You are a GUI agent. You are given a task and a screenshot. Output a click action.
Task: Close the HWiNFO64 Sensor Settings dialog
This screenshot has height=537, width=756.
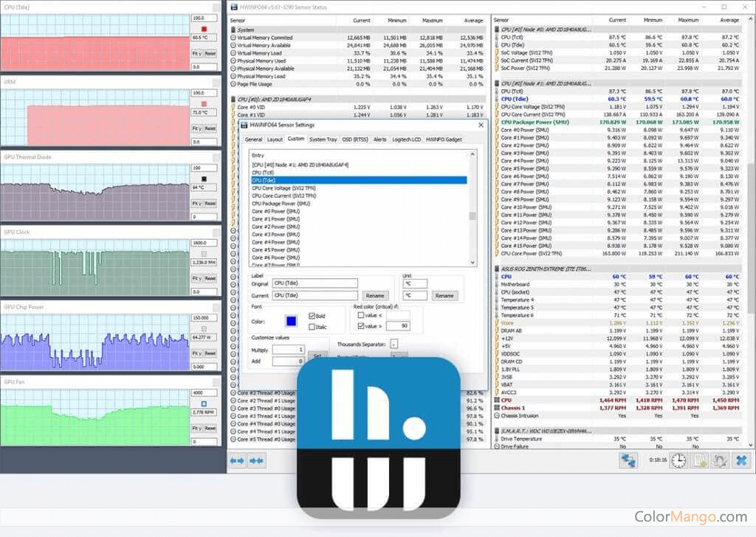(x=481, y=125)
